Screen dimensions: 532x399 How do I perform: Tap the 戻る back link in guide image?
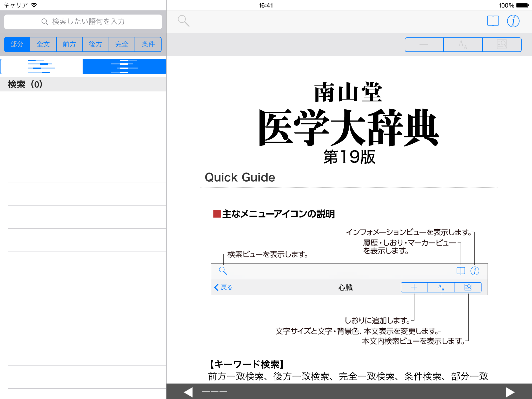click(223, 287)
